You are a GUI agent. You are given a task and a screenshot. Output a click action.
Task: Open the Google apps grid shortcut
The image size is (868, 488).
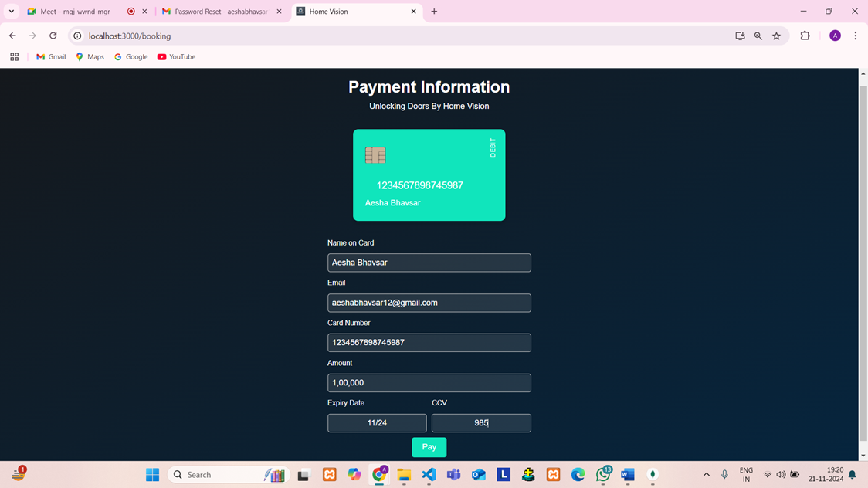14,56
